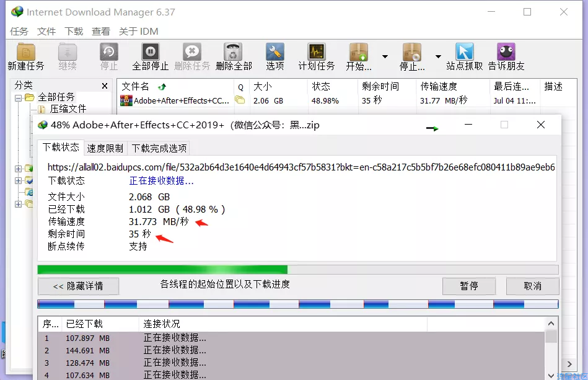Click the 连接状况 header in connection list
588x380 pixels.
tap(283, 324)
